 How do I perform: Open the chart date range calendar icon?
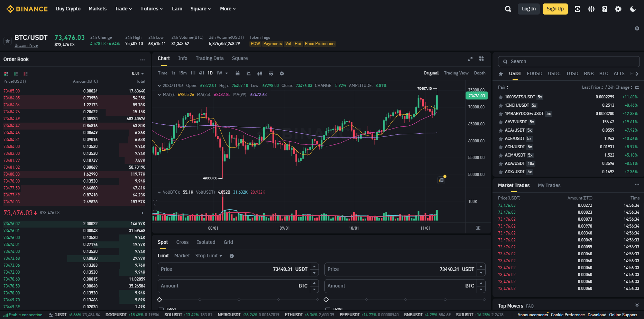[238, 73]
